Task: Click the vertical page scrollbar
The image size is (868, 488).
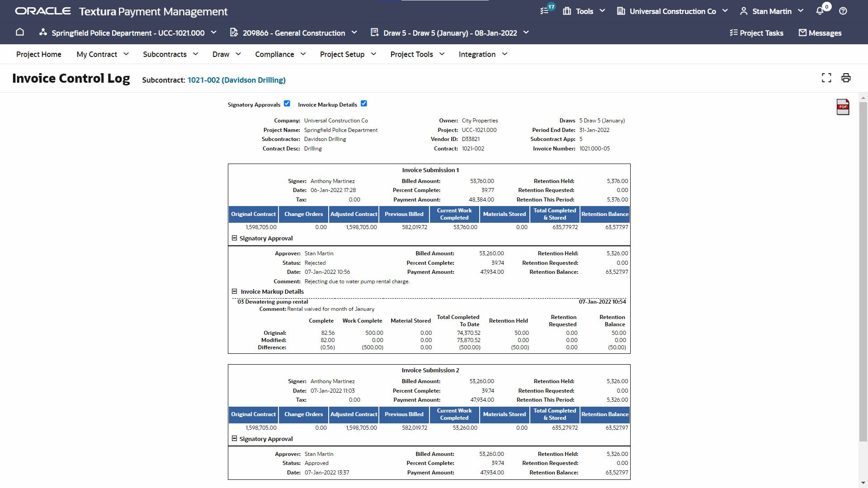Action: click(x=863, y=271)
